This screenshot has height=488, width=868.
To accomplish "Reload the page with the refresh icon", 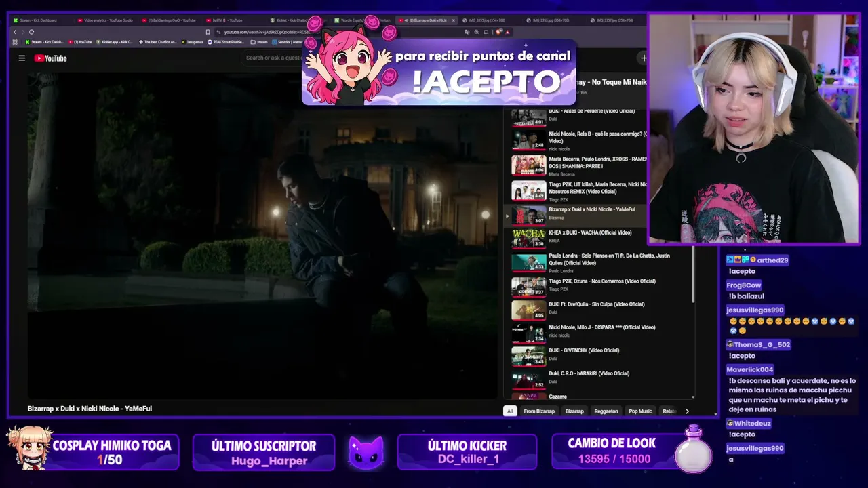I will (x=31, y=32).
